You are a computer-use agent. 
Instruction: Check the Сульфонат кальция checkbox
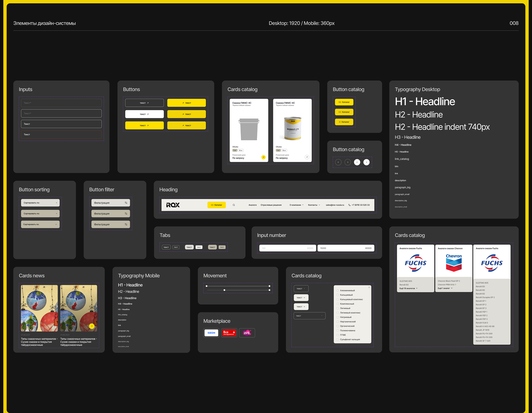(x=338, y=340)
